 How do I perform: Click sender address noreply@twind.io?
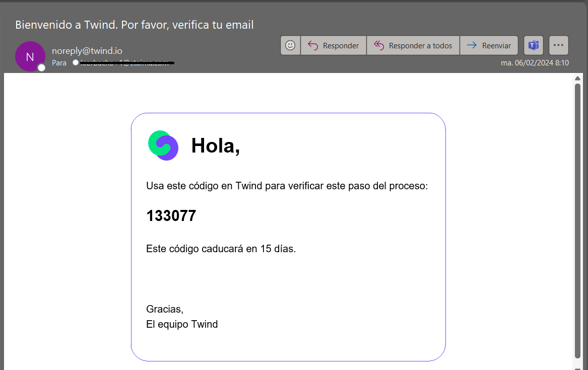coord(87,50)
